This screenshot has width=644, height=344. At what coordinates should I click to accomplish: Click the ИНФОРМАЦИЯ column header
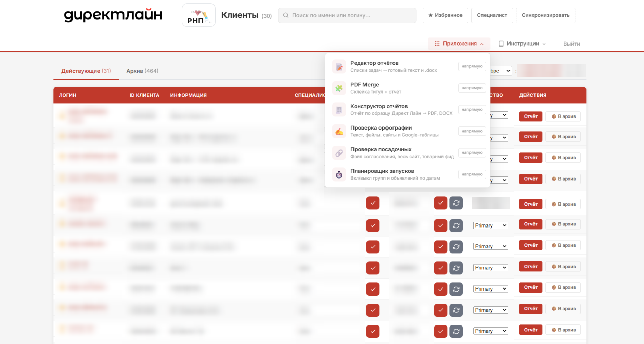point(189,95)
